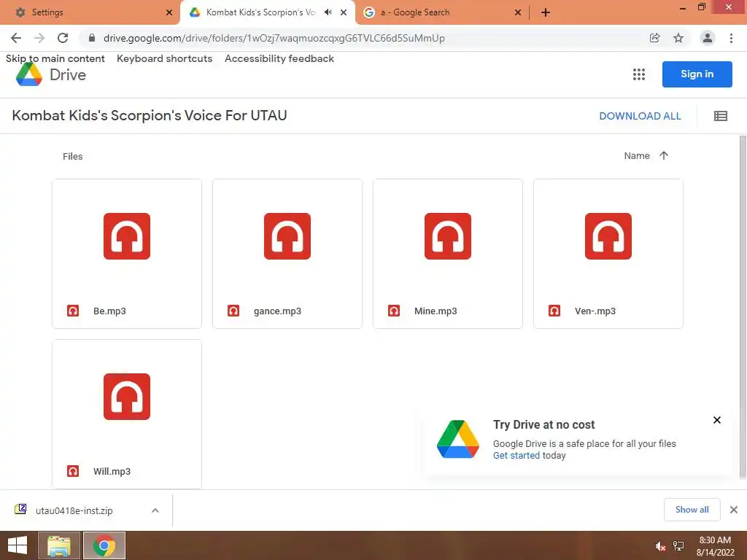Open the Be.mp3 audio file thumbnail
This screenshot has width=747, height=560.
point(127,236)
